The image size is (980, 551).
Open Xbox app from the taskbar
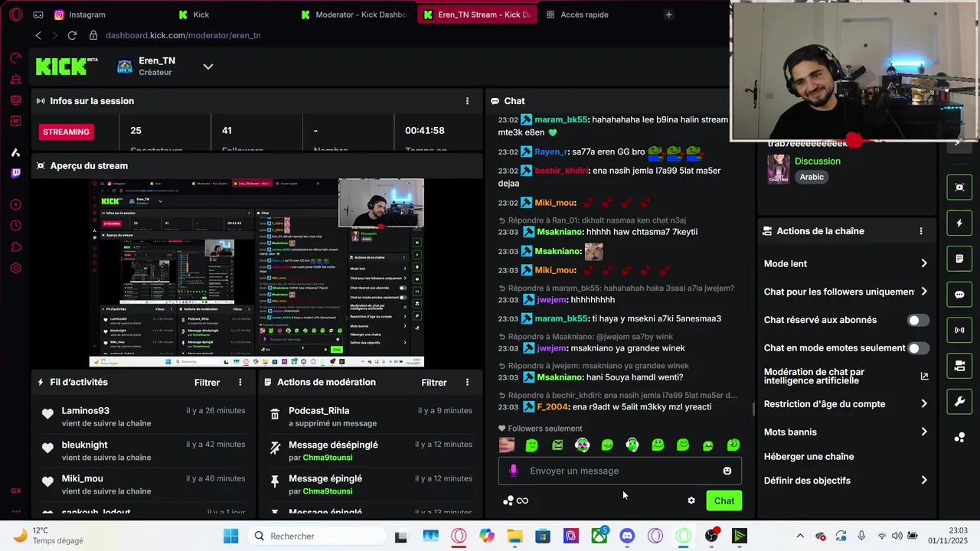click(599, 536)
